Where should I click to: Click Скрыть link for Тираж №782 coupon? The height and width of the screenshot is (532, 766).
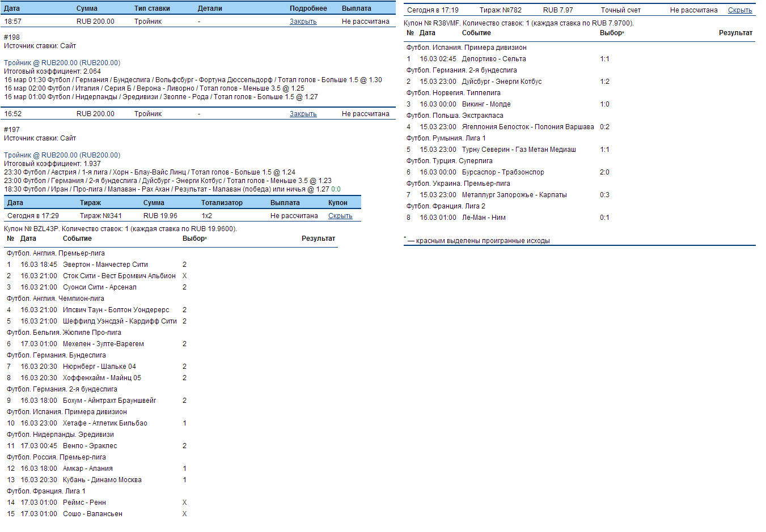click(x=740, y=10)
